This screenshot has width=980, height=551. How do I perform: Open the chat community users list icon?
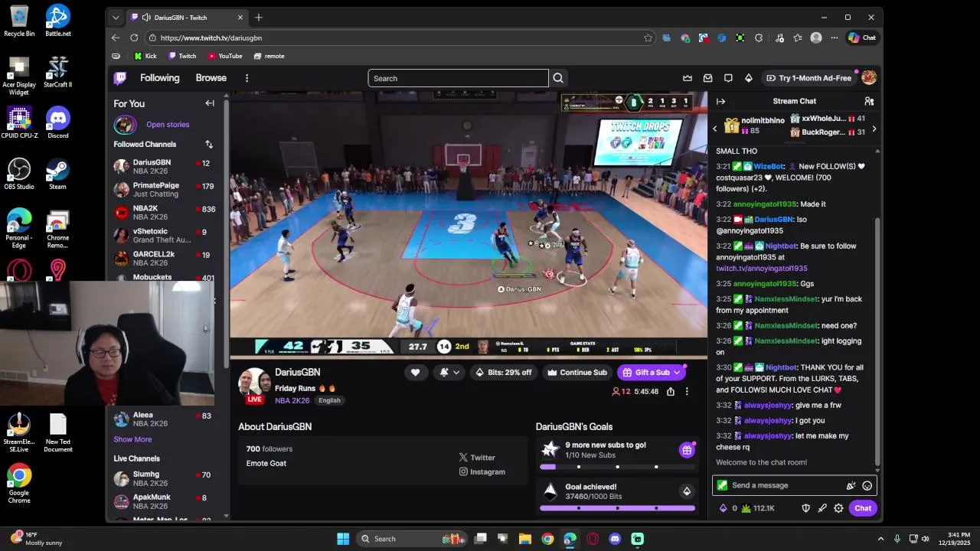(869, 101)
